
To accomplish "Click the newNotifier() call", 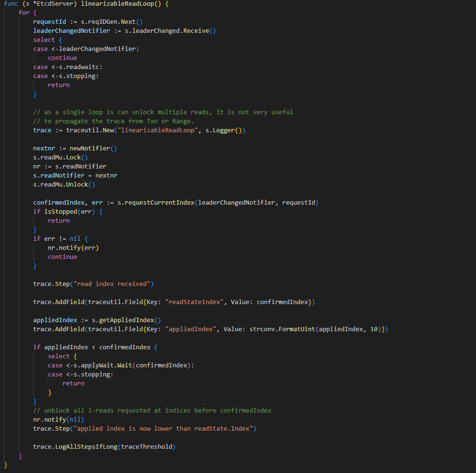I will (93, 148).
